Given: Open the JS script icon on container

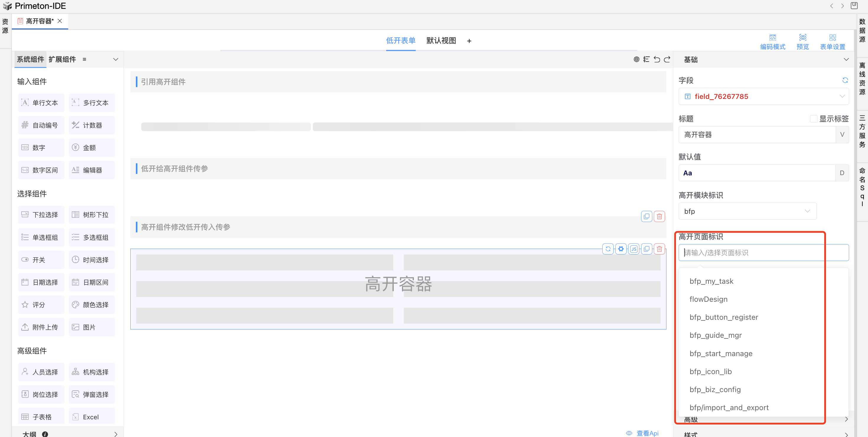Looking at the screenshot, I should 633,249.
